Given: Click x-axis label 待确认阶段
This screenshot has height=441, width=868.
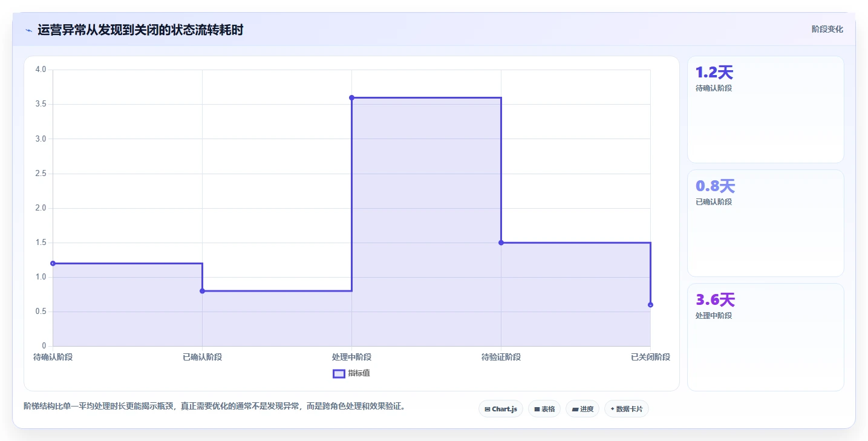Looking at the screenshot, I should (53, 357).
